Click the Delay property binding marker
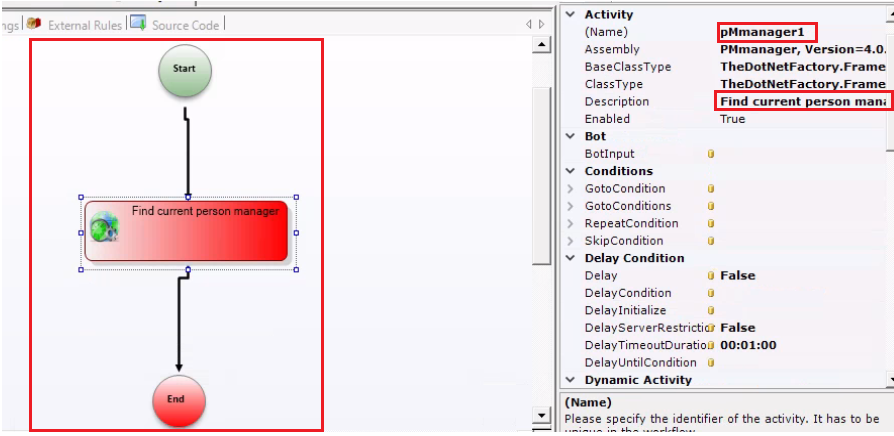The height and width of the screenshot is (436, 894). click(x=710, y=276)
